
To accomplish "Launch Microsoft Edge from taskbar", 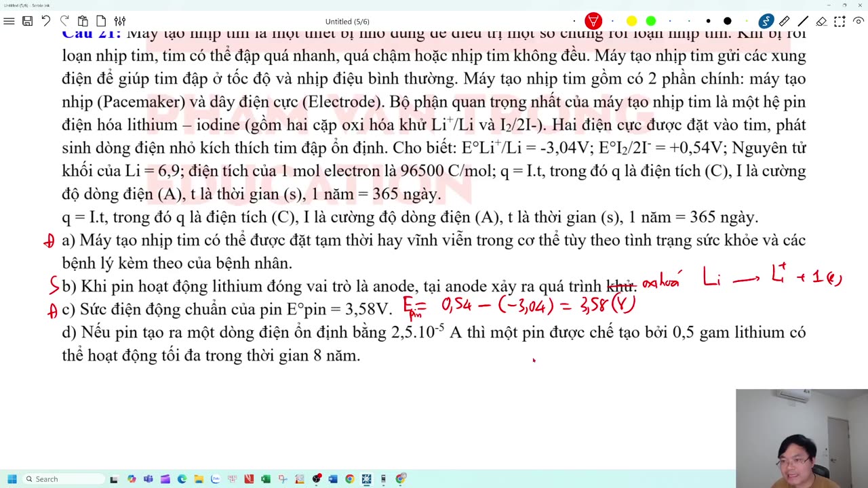I will [x=182, y=479].
